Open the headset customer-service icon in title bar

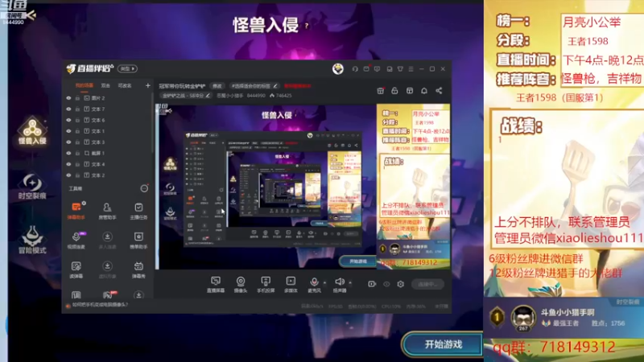[355, 69]
